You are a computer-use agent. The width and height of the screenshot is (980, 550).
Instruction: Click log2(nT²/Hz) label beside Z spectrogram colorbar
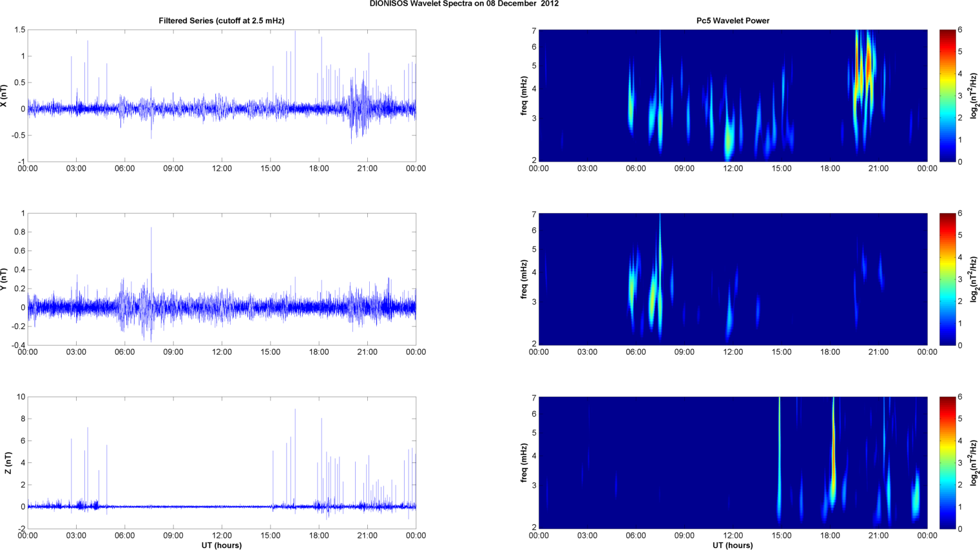(x=974, y=462)
